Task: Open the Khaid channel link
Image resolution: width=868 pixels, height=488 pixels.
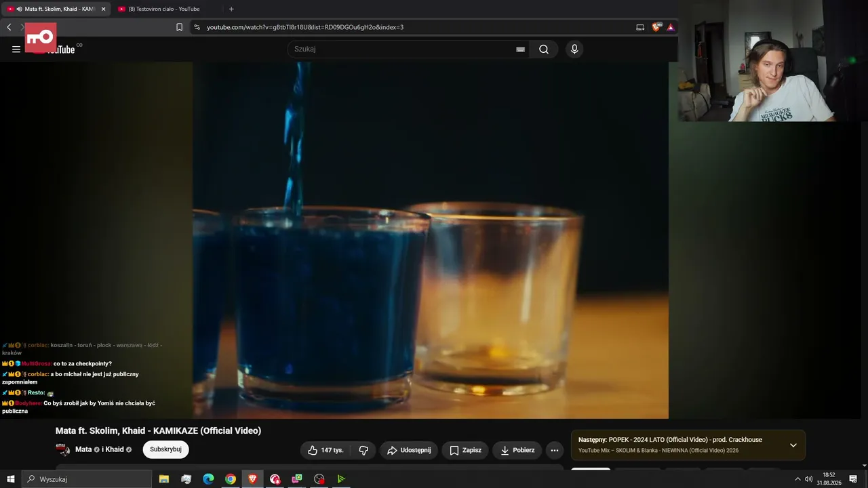Action: coord(115,449)
